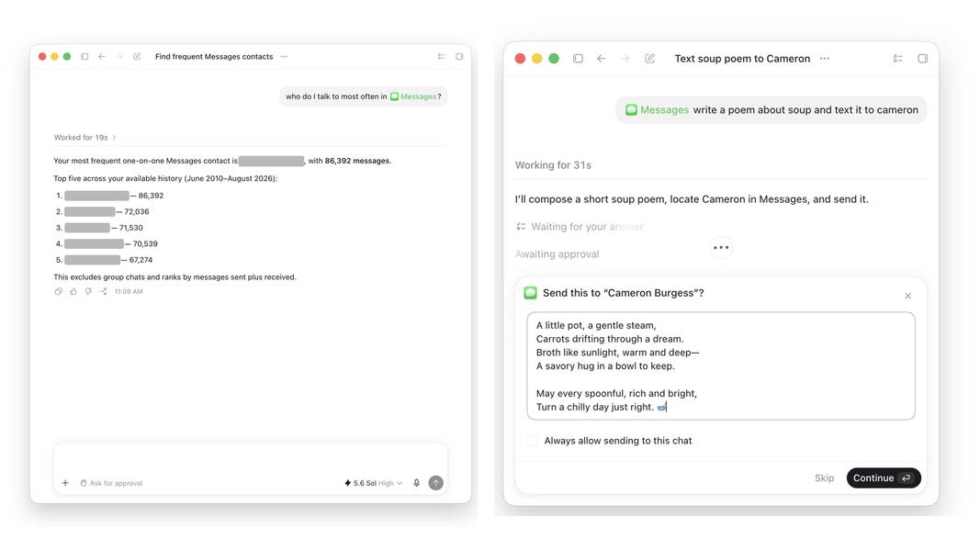
Task: Click the 'Find frequent Messages contacts' title
Action: [214, 56]
